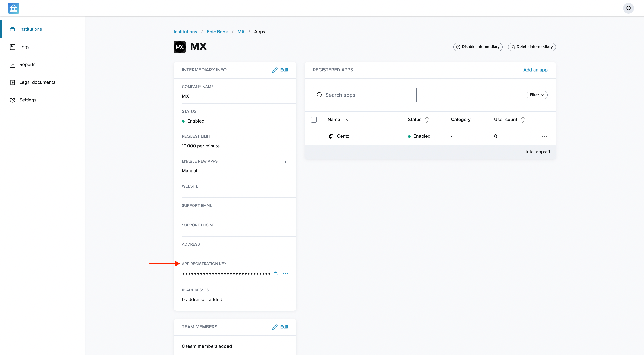Click the Logs bookmark icon in sidebar

pyautogui.click(x=13, y=47)
